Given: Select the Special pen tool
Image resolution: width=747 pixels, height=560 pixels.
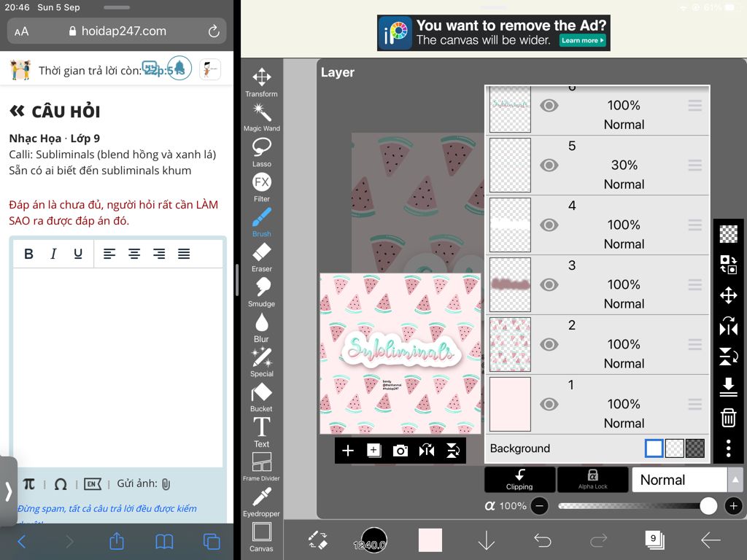Looking at the screenshot, I should coord(262,362).
